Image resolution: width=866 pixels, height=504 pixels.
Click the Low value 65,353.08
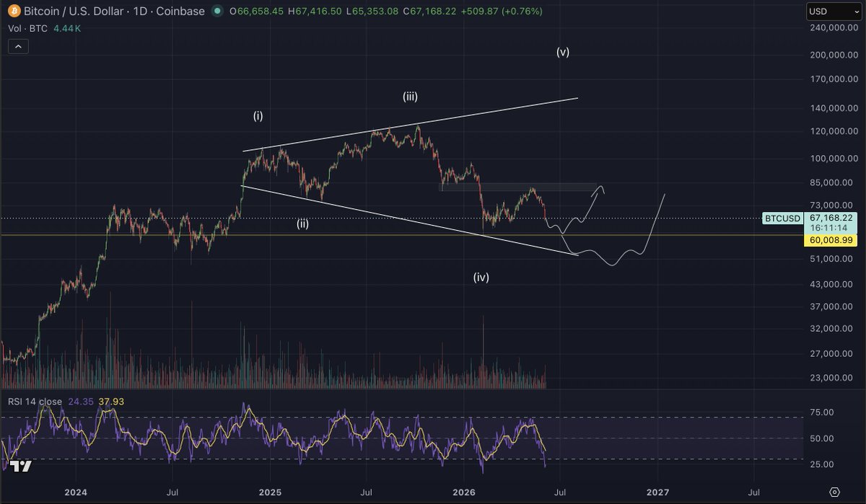coord(377,12)
